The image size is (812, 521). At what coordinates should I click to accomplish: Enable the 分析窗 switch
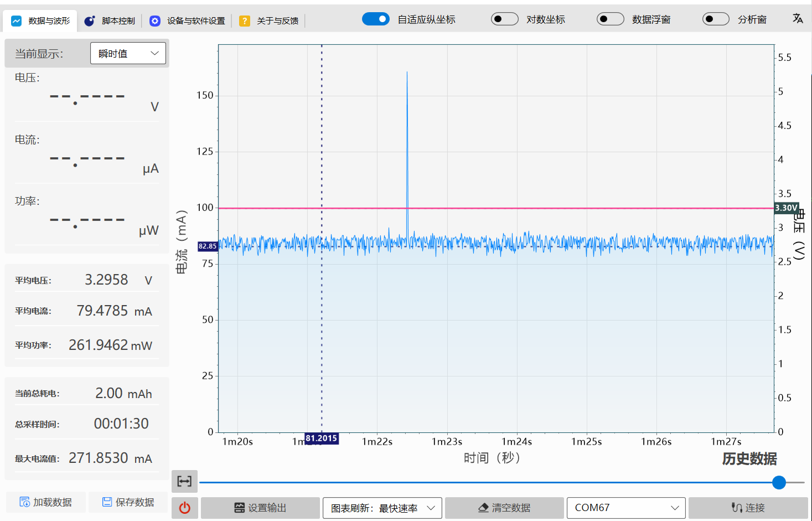pos(716,19)
